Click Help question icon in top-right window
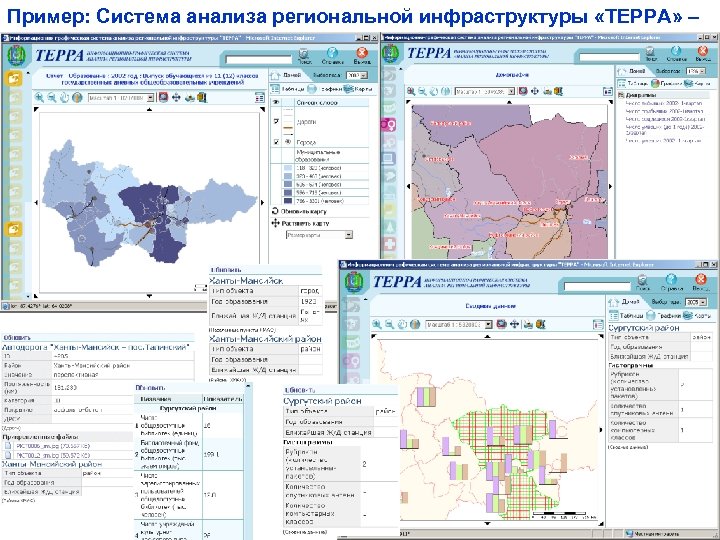This screenshot has height=540, width=720. click(676, 53)
